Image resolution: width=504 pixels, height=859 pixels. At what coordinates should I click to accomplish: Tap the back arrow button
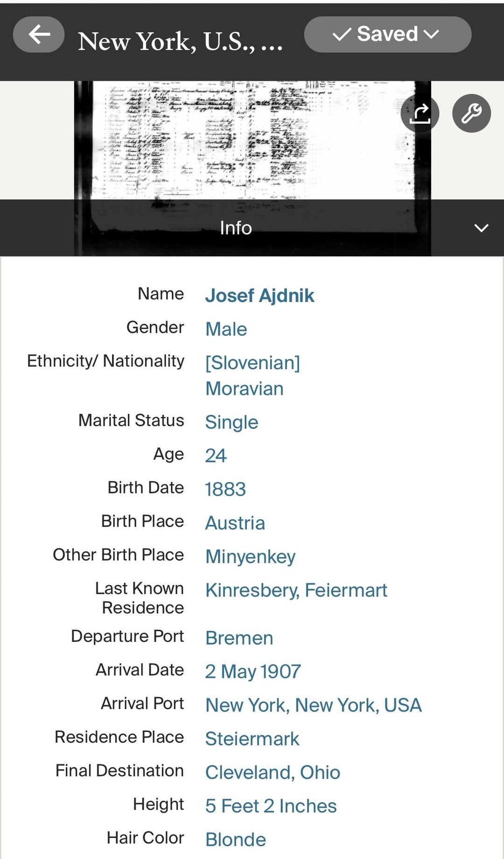(39, 35)
